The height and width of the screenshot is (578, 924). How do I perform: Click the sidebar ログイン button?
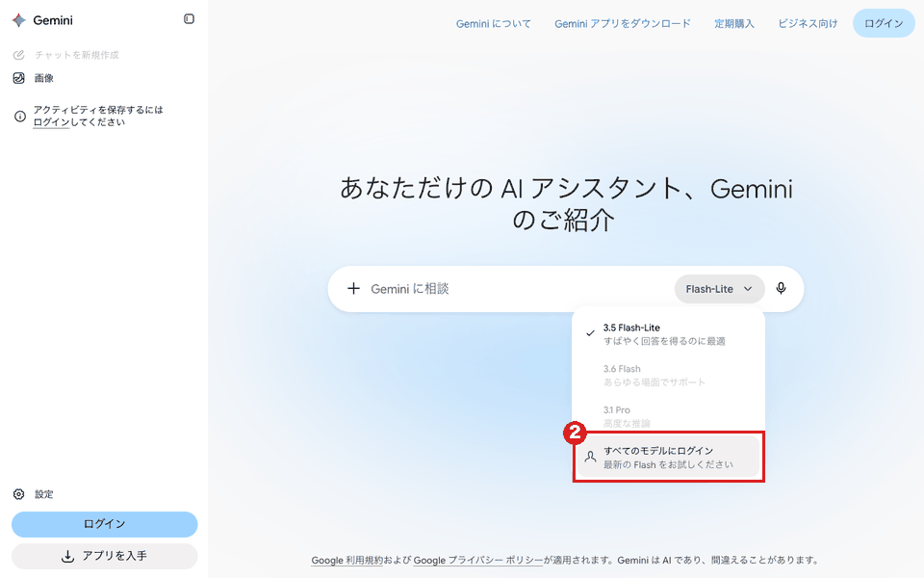click(104, 524)
